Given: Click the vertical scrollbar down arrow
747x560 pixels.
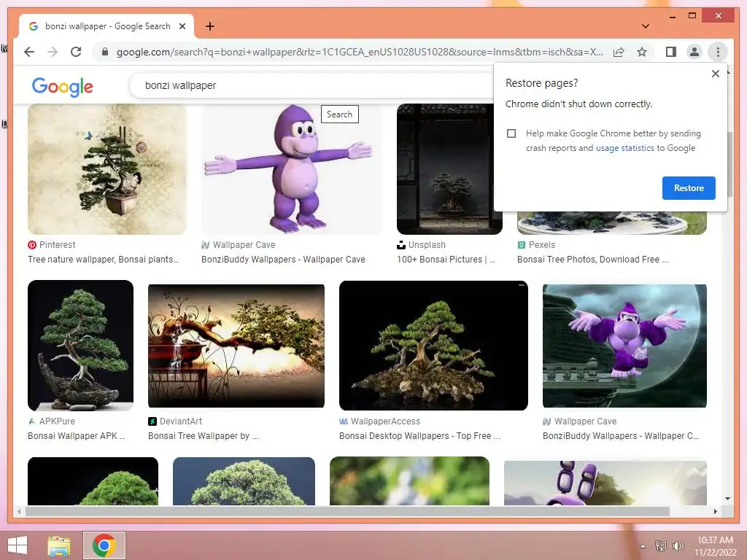Looking at the screenshot, I should click(727, 499).
